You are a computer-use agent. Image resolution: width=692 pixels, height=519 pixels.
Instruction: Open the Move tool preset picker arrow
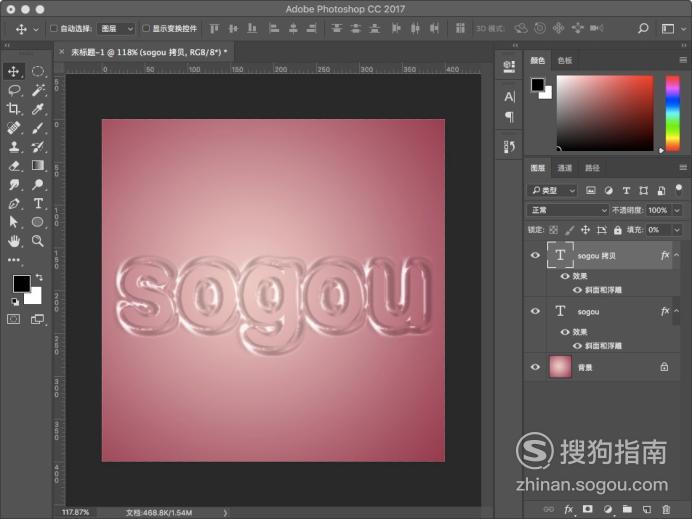(36, 29)
